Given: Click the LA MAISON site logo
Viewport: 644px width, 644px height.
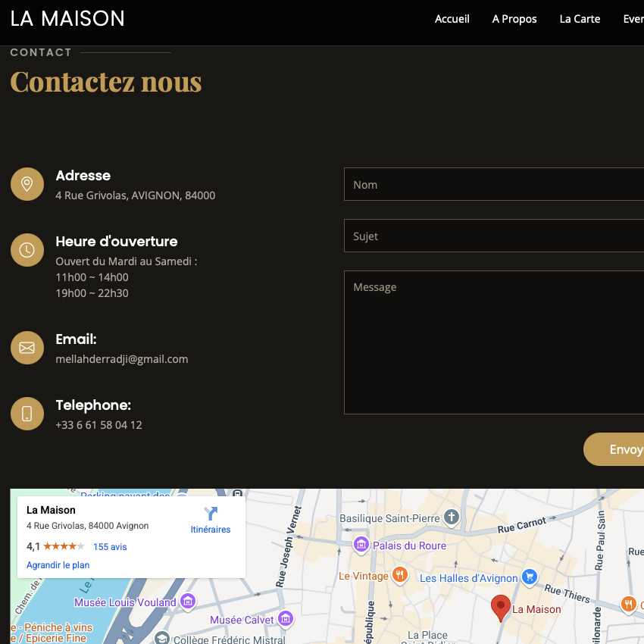Looking at the screenshot, I should (x=67, y=19).
